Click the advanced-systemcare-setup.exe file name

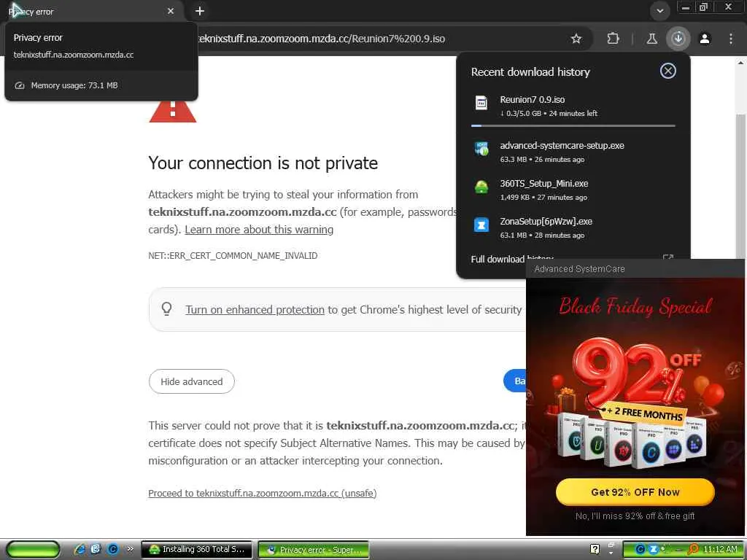click(x=562, y=146)
